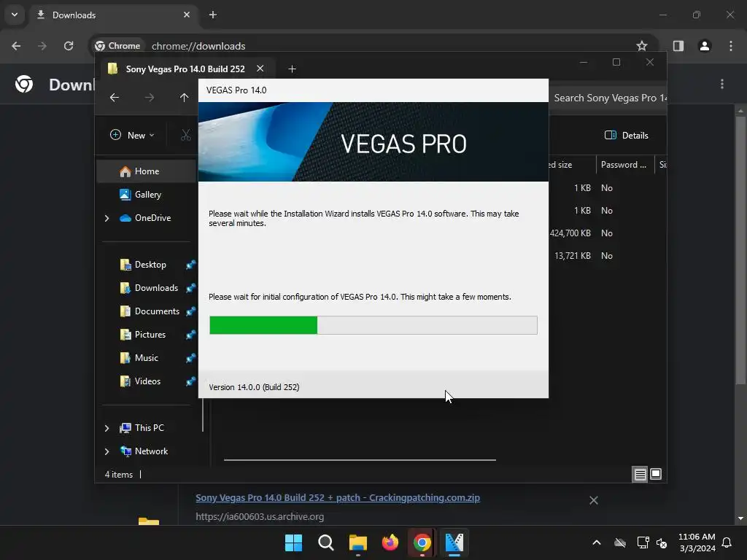The image size is (747, 560).
Task: Go up one folder in File Explorer
Action: coord(184,98)
